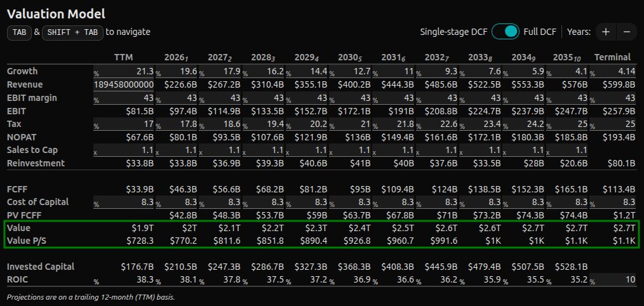The height and width of the screenshot is (306, 644).
Task: Edit the TTM Revenue field 189458000000
Action: coord(124,84)
